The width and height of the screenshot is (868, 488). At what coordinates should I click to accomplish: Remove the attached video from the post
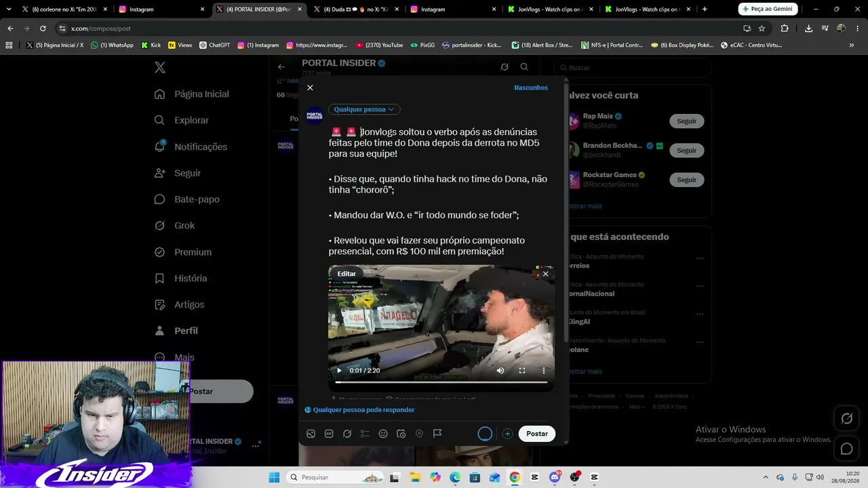pos(545,274)
